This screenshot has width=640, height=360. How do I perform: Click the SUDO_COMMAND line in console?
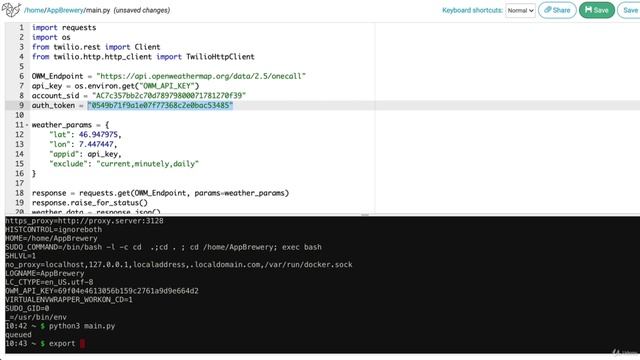pyautogui.click(x=163, y=247)
